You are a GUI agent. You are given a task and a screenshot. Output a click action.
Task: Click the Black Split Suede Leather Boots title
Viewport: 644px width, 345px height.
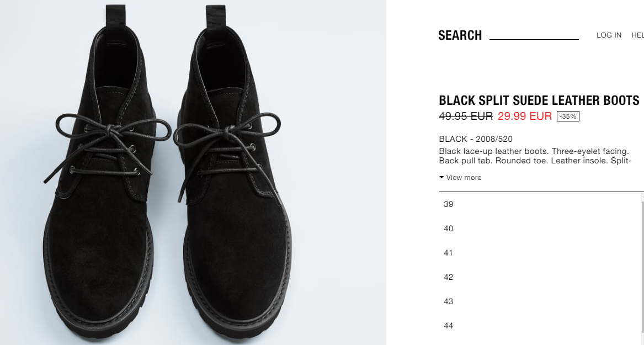coord(539,100)
